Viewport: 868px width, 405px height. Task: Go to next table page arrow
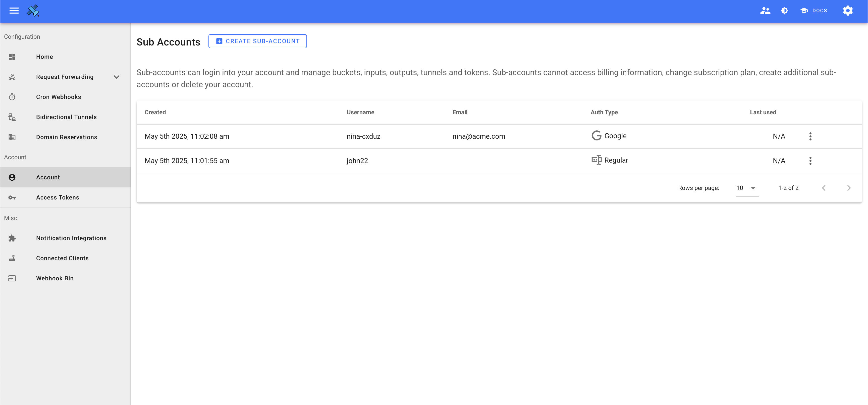849,188
